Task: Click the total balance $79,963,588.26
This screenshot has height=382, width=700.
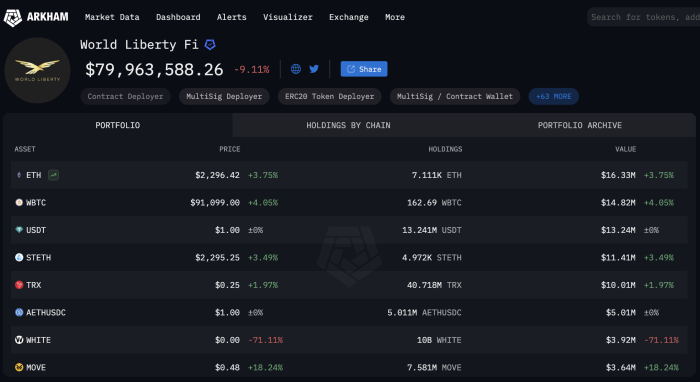Action: pyautogui.click(x=154, y=70)
